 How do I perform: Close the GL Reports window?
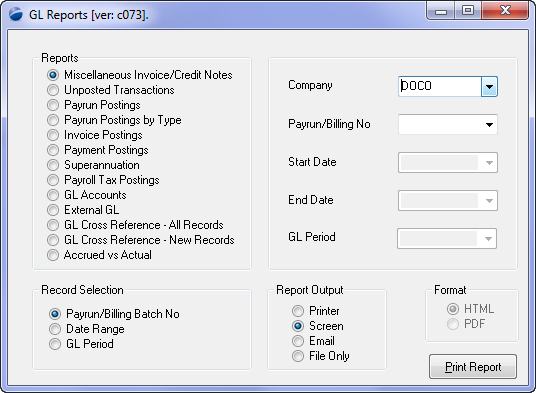505,11
